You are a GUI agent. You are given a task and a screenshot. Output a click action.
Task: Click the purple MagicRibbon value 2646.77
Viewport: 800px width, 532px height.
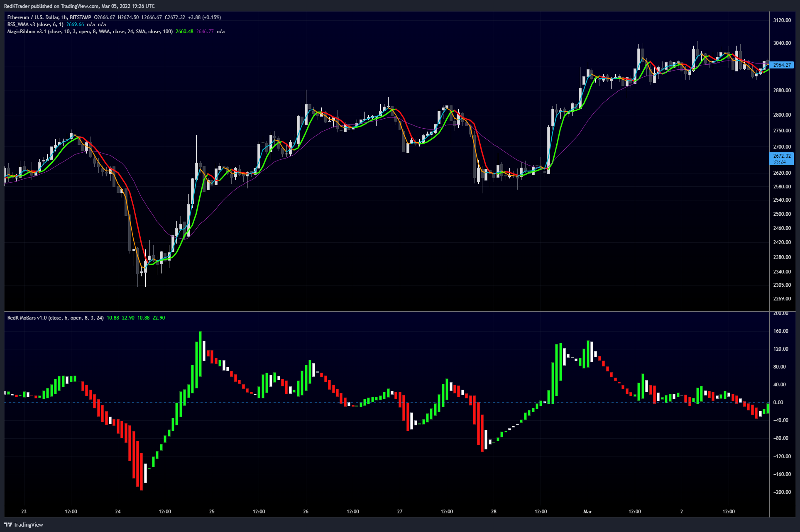point(205,32)
